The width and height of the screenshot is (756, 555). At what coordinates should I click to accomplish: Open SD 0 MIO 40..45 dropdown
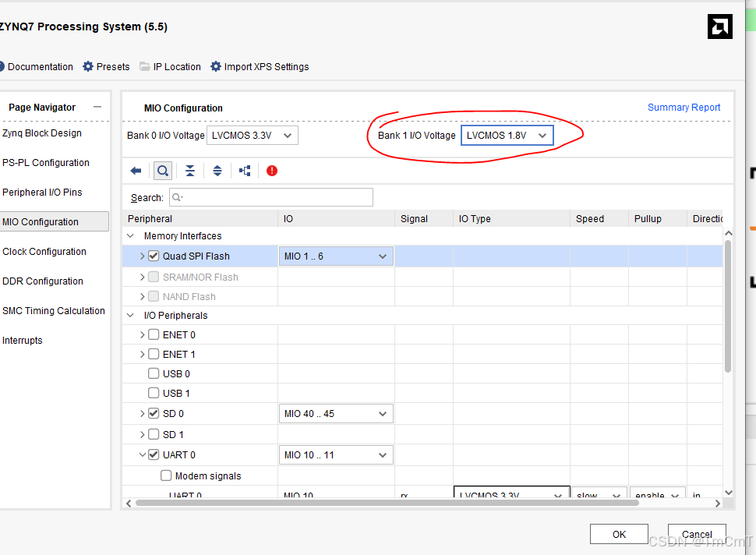336,414
